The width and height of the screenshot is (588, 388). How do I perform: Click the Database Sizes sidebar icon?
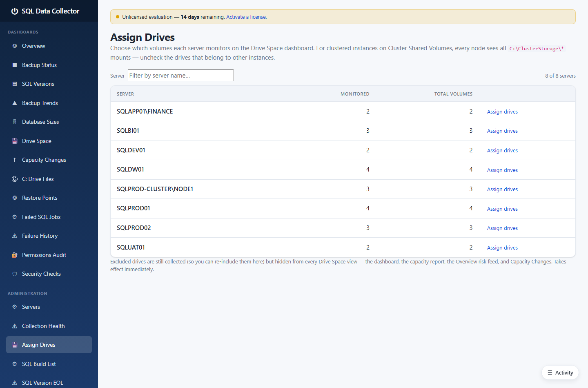[15, 122]
